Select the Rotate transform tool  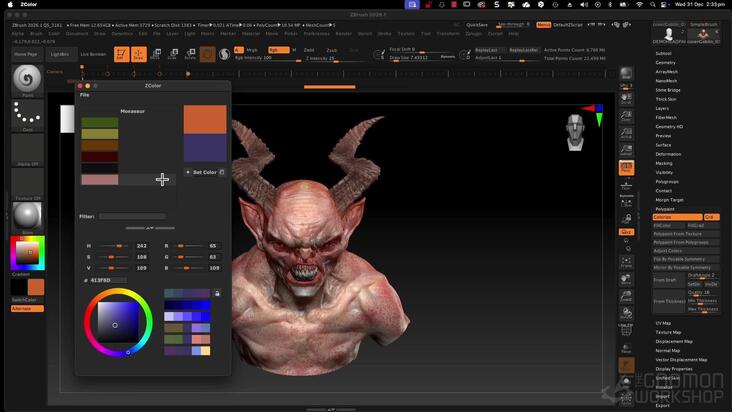[x=190, y=54]
